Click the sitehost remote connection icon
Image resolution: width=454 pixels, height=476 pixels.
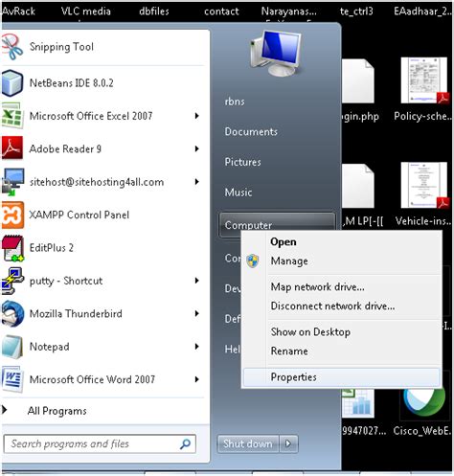12,182
